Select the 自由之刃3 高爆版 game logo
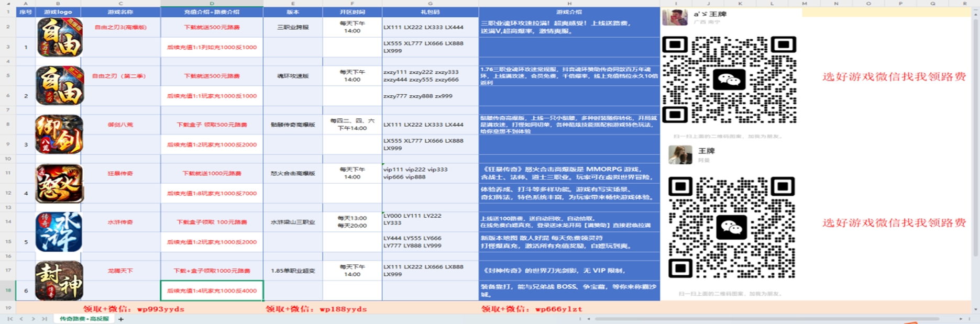The width and height of the screenshot is (980, 324). pyautogui.click(x=59, y=37)
